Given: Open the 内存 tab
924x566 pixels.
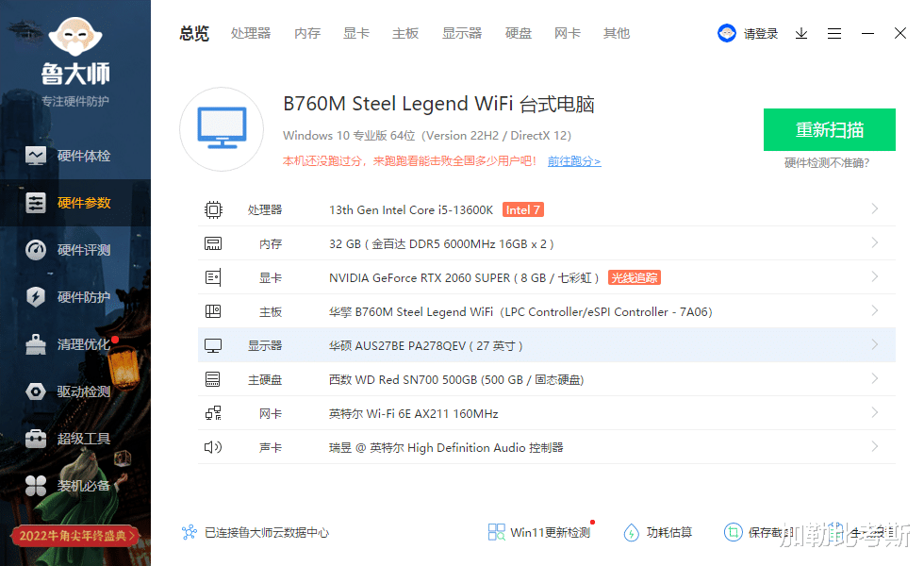Looking at the screenshot, I should tap(307, 33).
